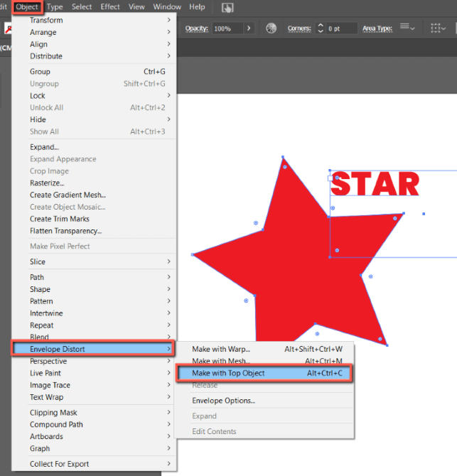Click the Opacity label link
The image size is (457, 476).
pos(197,28)
